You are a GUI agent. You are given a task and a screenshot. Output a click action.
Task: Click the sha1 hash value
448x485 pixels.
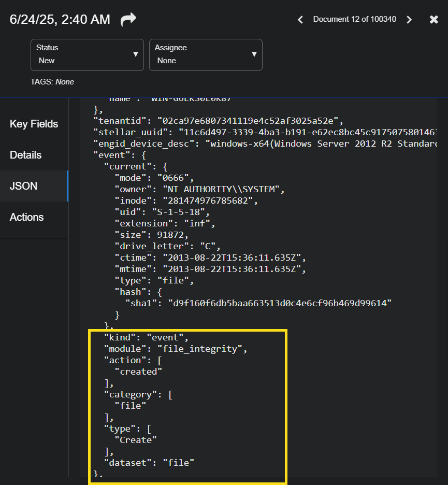tap(280, 303)
